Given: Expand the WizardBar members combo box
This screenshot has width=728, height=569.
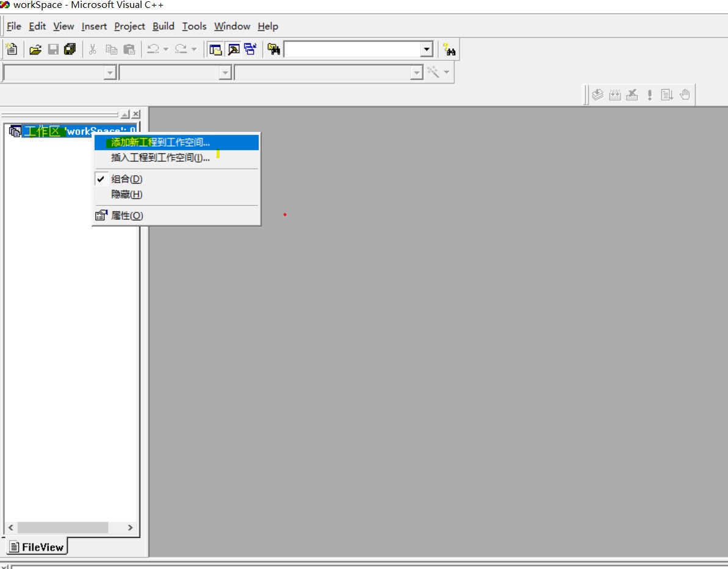Looking at the screenshot, I should pos(416,73).
